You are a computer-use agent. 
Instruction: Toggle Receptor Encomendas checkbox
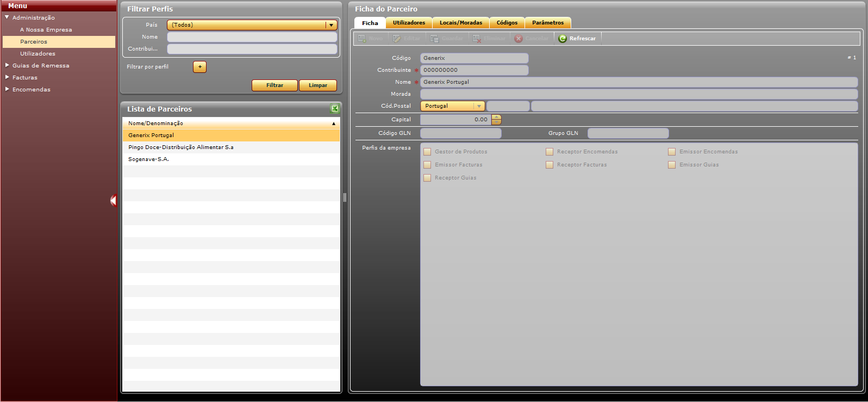pyautogui.click(x=549, y=152)
